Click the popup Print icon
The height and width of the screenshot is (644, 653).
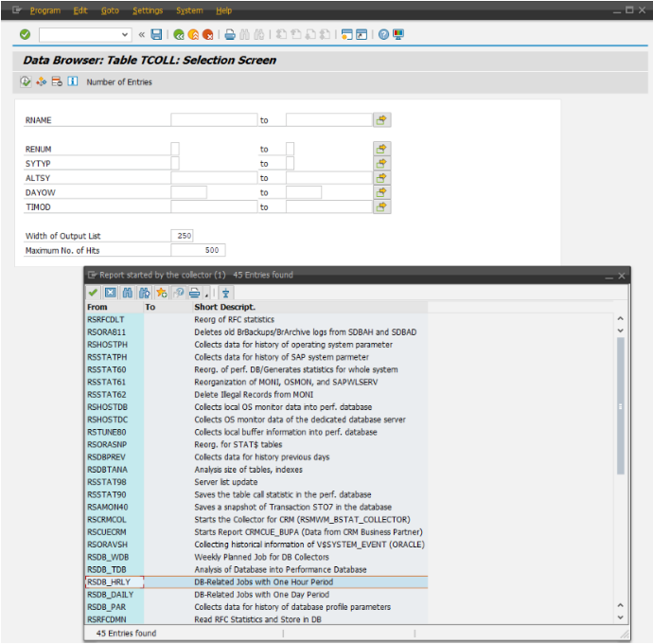(x=195, y=293)
